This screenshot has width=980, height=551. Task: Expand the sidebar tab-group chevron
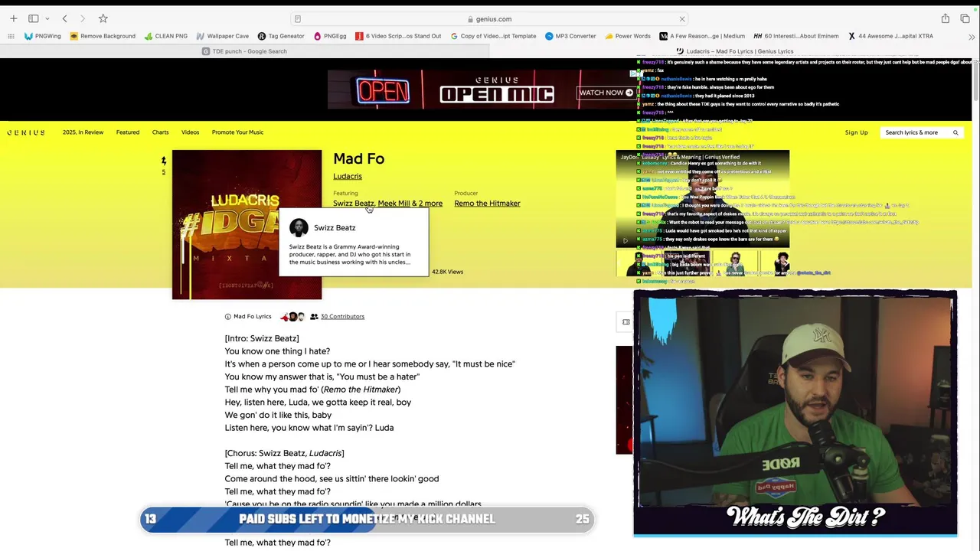pyautogui.click(x=47, y=18)
